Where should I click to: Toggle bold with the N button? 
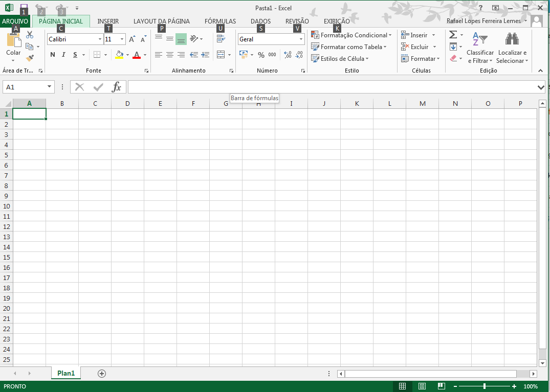[x=52, y=54]
